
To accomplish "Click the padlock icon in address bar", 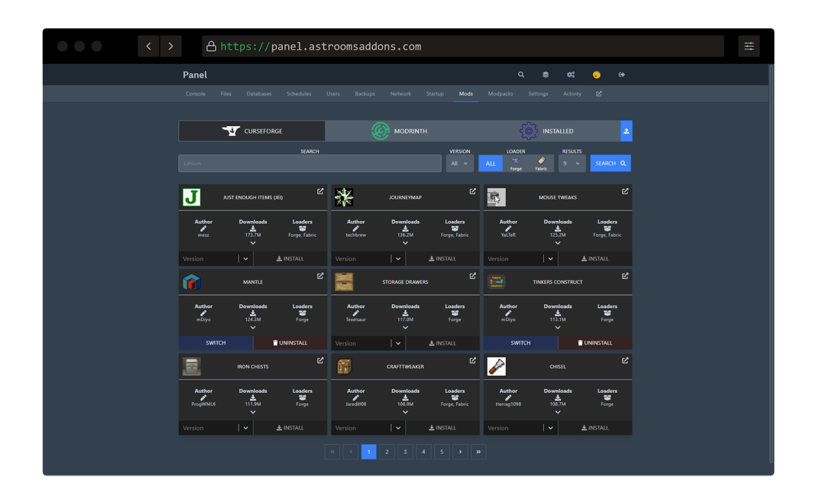I will pos(211,46).
